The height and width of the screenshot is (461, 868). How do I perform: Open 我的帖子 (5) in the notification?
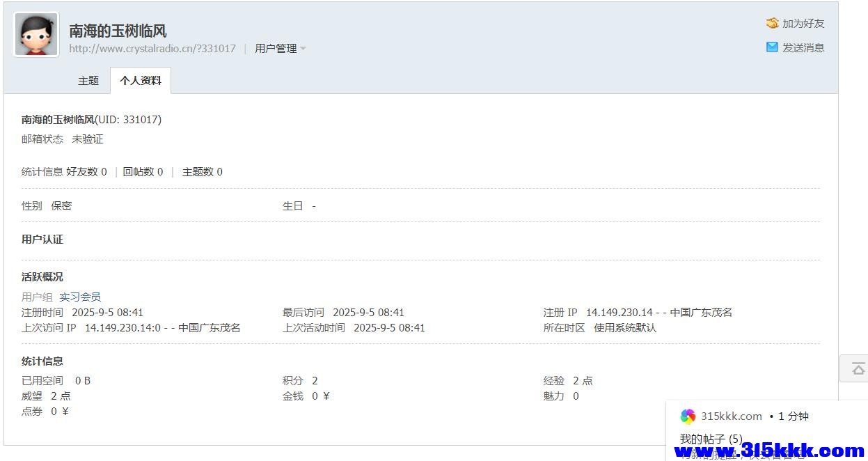(711, 439)
